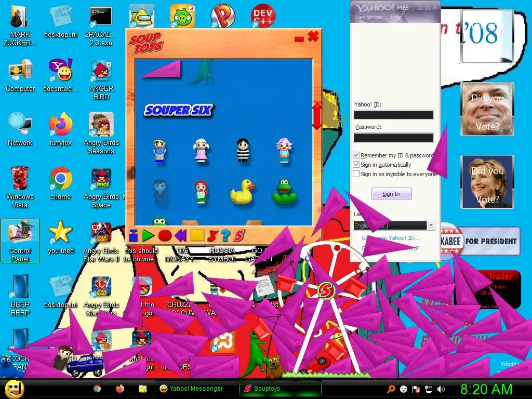Enable Sign in as invisible to everyone
The image size is (532, 399).
pos(356,174)
